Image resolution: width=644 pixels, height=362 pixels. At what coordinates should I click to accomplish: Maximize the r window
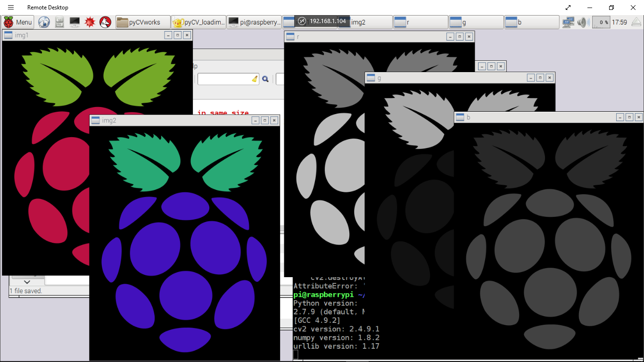(x=459, y=36)
